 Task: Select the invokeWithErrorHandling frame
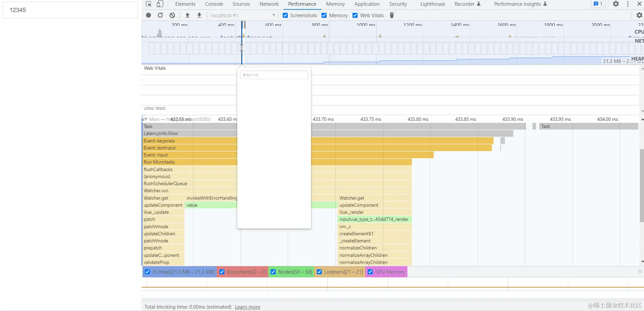211,198
